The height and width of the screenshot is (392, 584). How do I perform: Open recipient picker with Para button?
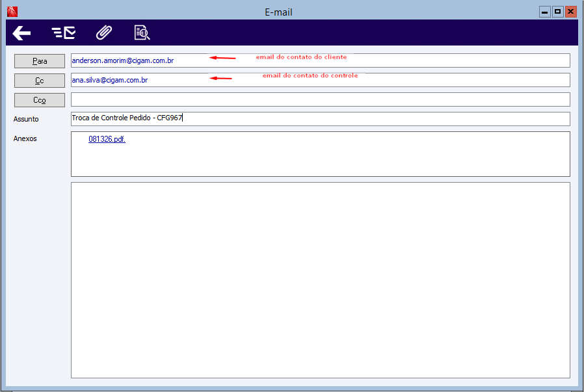coord(40,61)
